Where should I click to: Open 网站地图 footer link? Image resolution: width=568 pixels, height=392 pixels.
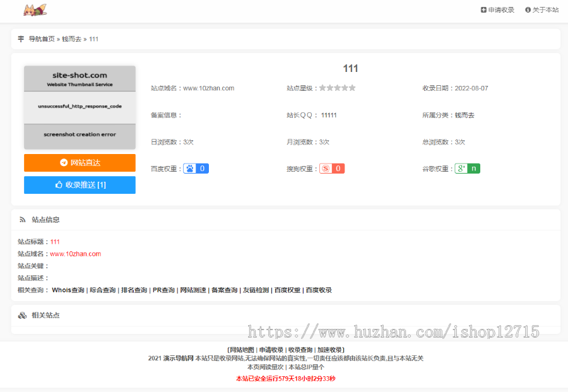[x=242, y=350]
